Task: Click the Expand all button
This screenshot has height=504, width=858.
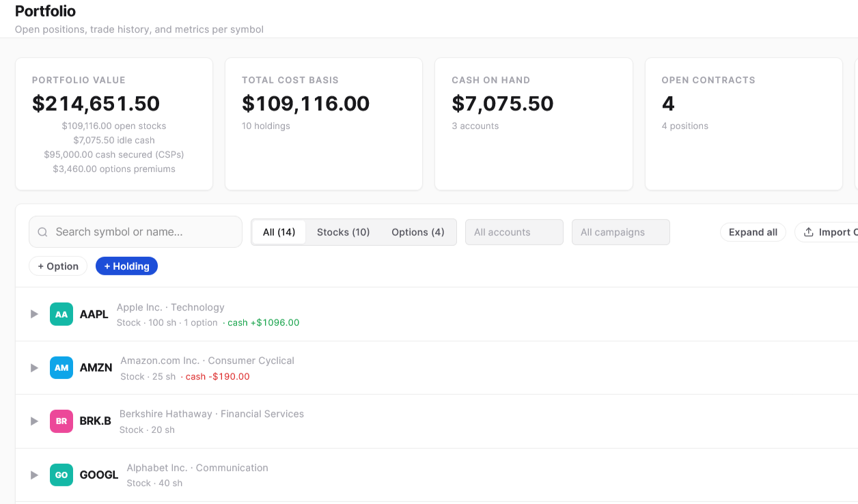Action: pos(753,232)
